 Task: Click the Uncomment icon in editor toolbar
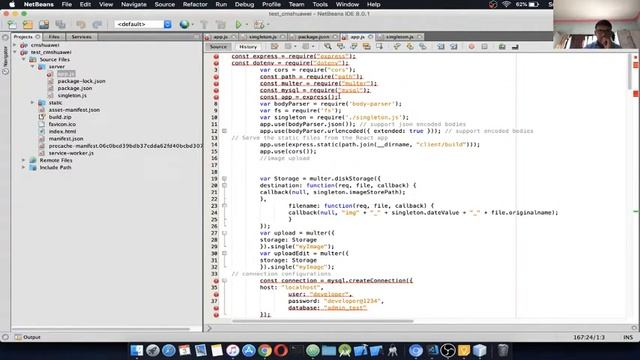click(x=515, y=47)
